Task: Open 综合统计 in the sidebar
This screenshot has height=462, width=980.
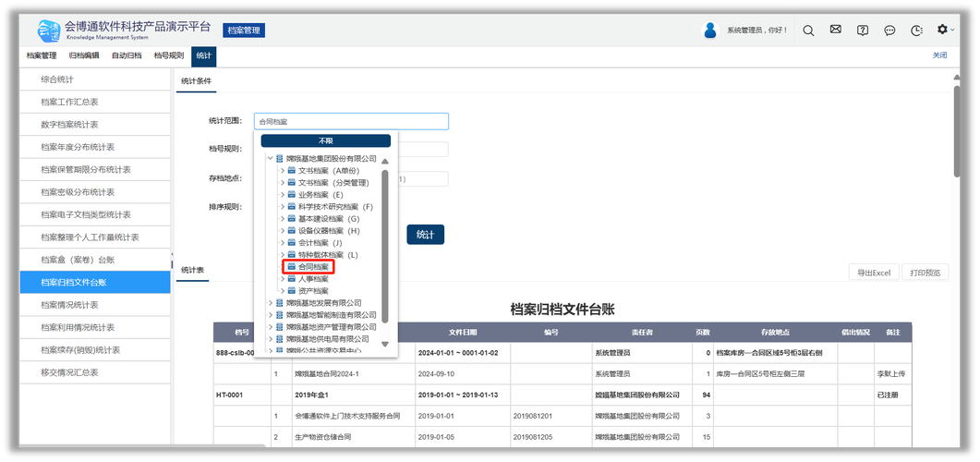Action: (x=95, y=79)
